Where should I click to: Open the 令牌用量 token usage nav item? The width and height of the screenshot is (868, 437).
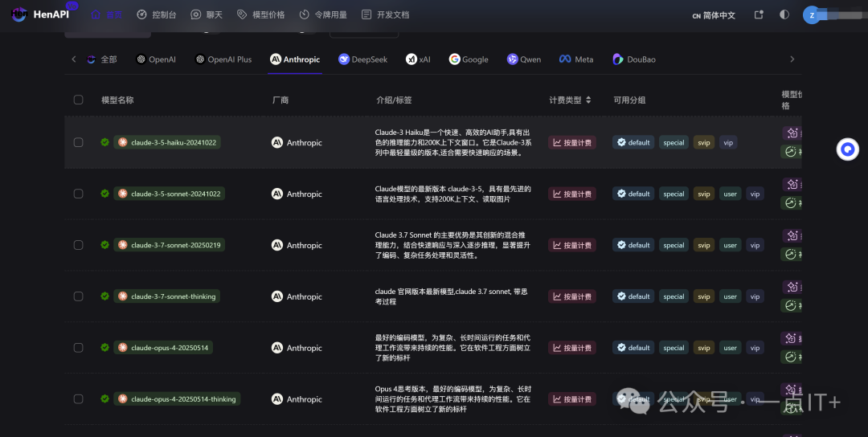tap(323, 15)
